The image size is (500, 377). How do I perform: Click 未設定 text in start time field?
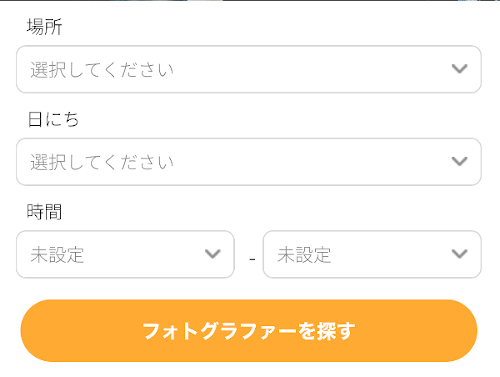tap(57, 255)
